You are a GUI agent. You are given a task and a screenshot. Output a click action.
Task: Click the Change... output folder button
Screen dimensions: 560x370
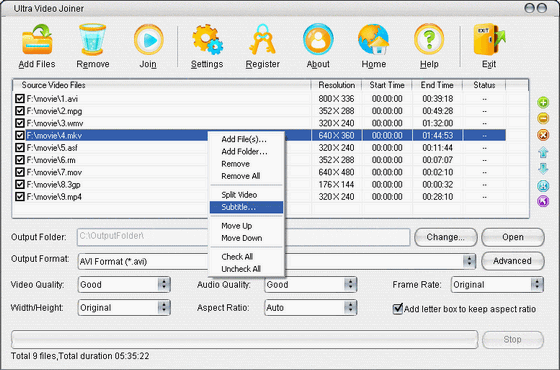point(446,238)
